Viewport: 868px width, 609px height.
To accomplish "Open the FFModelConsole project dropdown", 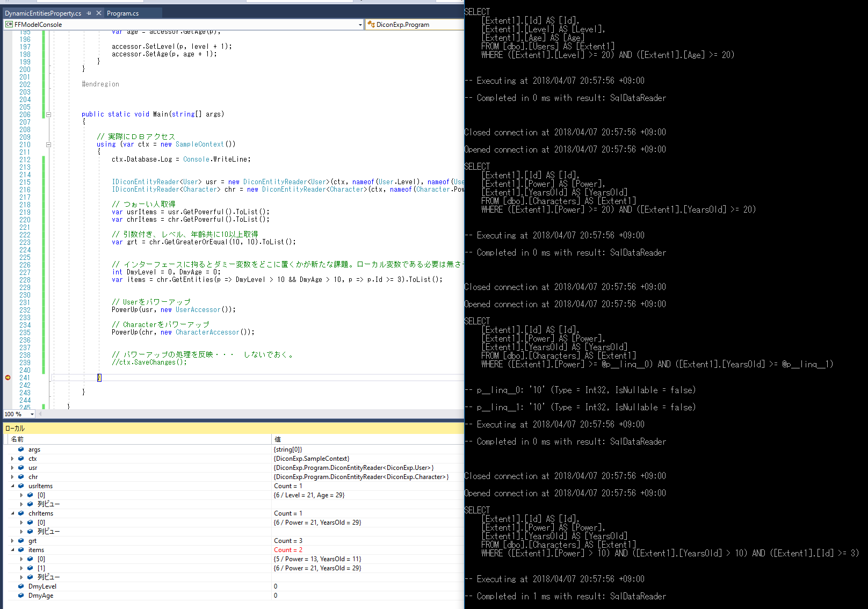I will pos(360,24).
